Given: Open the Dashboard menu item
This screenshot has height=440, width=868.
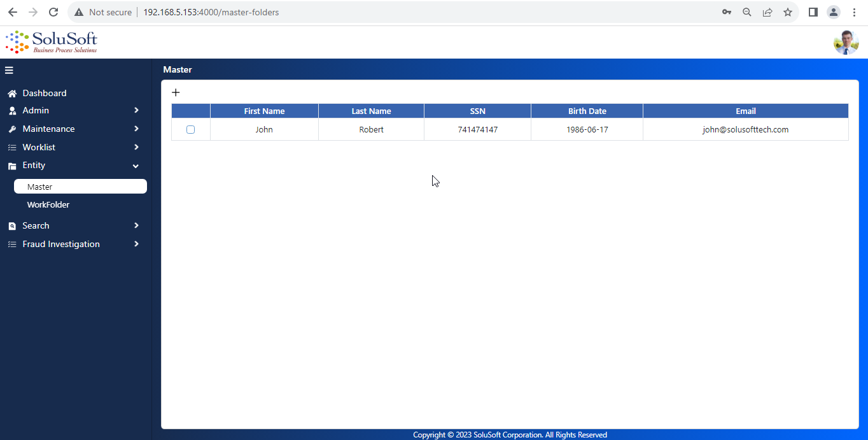Looking at the screenshot, I should pyautogui.click(x=45, y=93).
